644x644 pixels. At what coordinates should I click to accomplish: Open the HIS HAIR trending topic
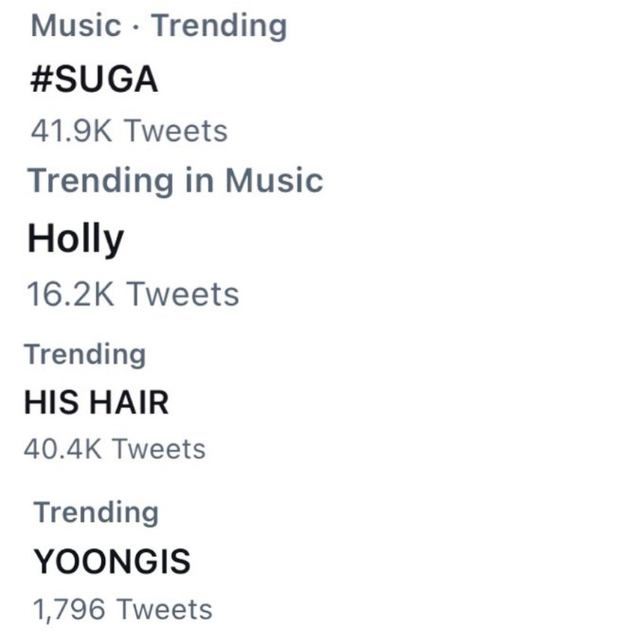[x=96, y=403]
